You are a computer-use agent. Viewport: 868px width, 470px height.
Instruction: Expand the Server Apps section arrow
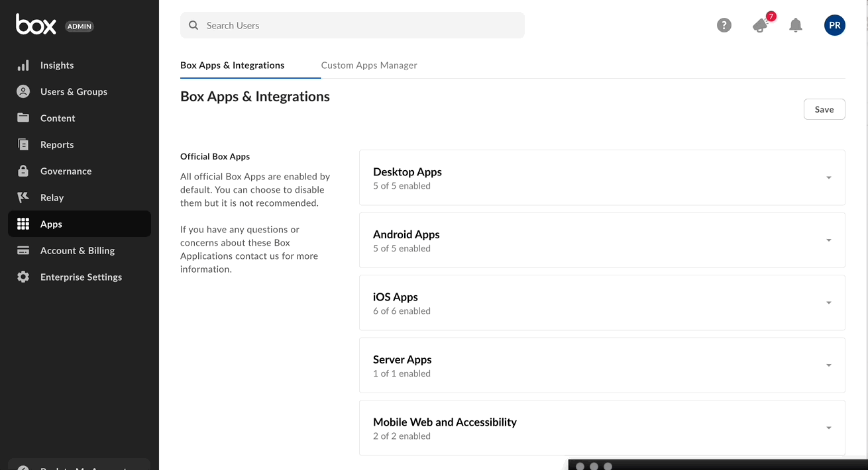pos(829,365)
